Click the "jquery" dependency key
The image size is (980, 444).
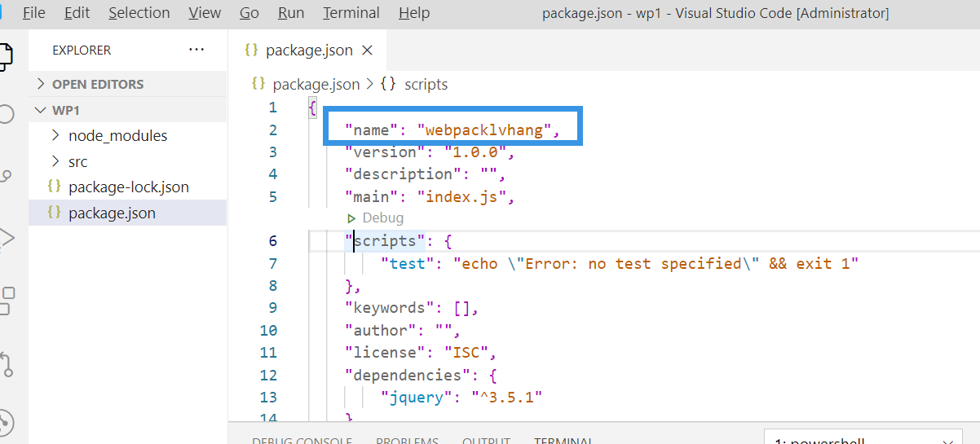coord(417,398)
